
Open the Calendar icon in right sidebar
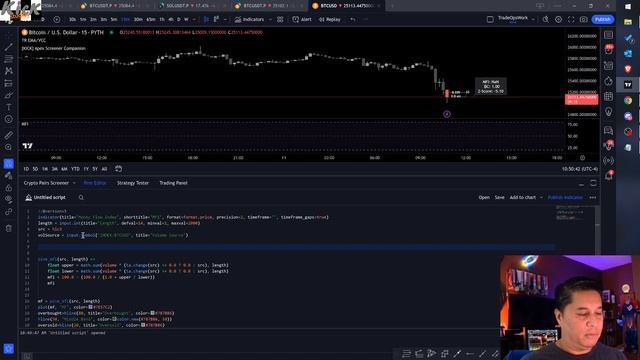[609, 96]
